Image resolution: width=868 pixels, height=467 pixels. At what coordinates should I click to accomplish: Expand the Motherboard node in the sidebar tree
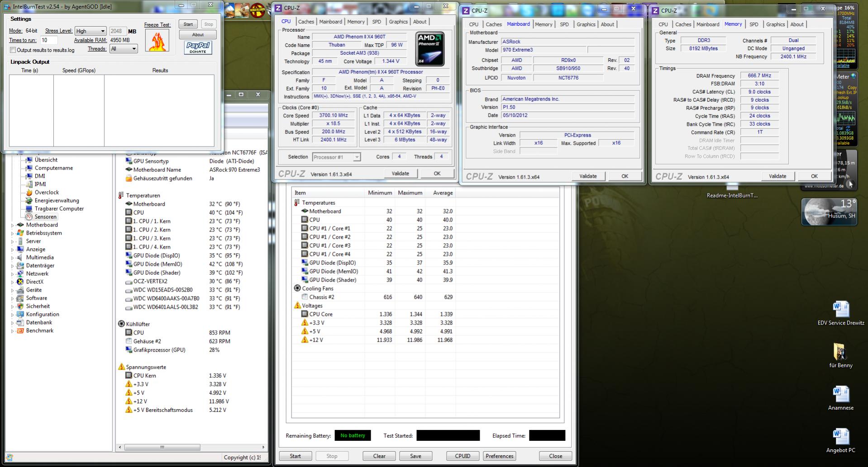point(12,225)
